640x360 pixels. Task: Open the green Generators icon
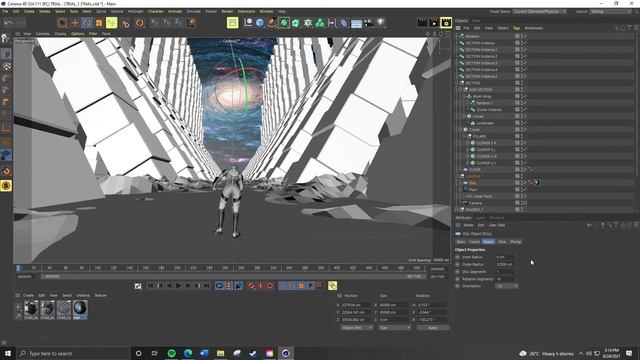(284, 23)
